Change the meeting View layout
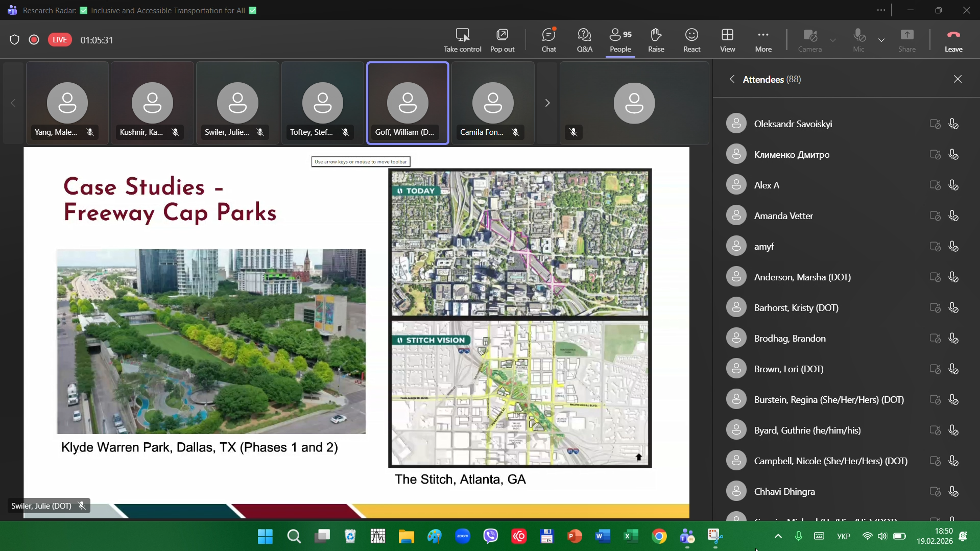980x551 pixels. pyautogui.click(x=727, y=40)
